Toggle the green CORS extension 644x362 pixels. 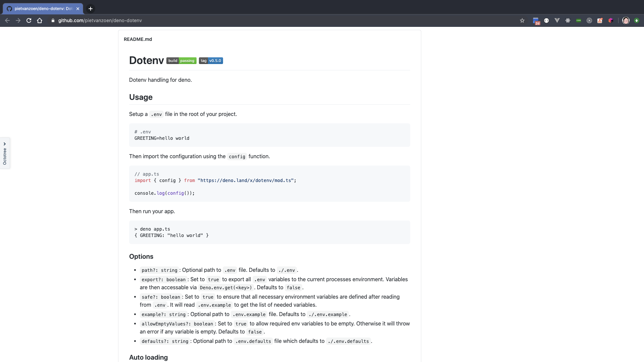579,20
